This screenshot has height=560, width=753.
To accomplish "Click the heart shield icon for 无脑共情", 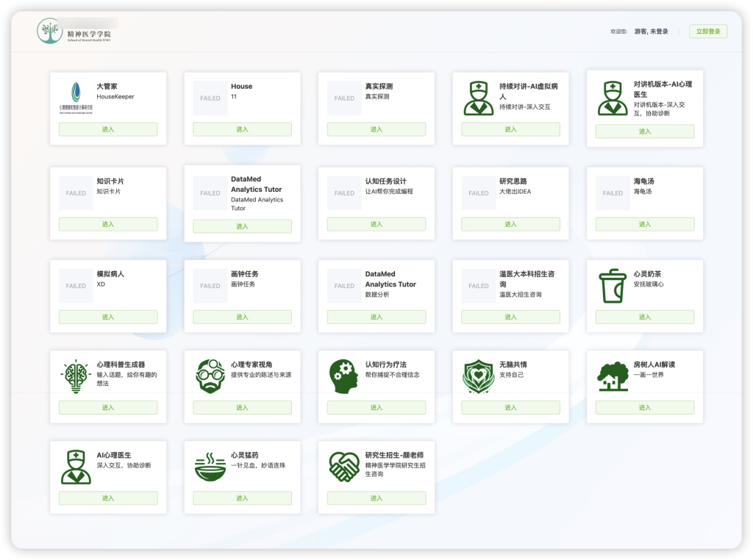I will pyautogui.click(x=479, y=376).
